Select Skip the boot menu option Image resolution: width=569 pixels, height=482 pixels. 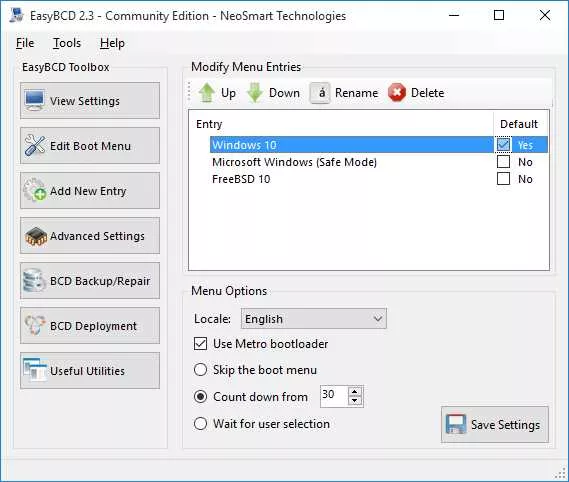(201, 370)
